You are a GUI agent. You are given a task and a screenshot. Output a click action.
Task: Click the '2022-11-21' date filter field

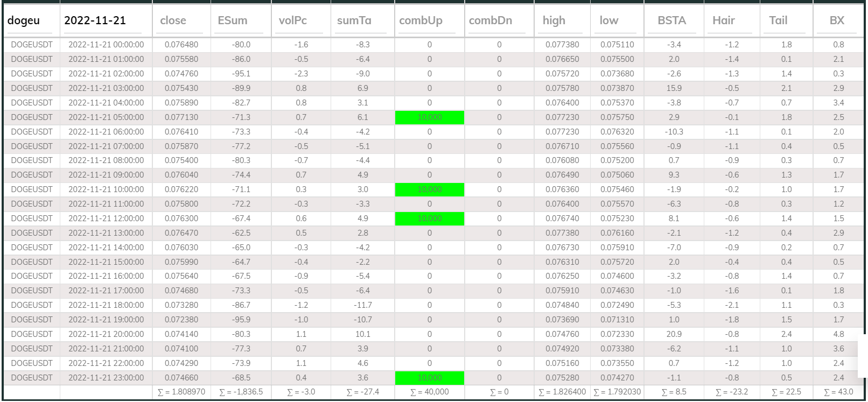[103, 20]
